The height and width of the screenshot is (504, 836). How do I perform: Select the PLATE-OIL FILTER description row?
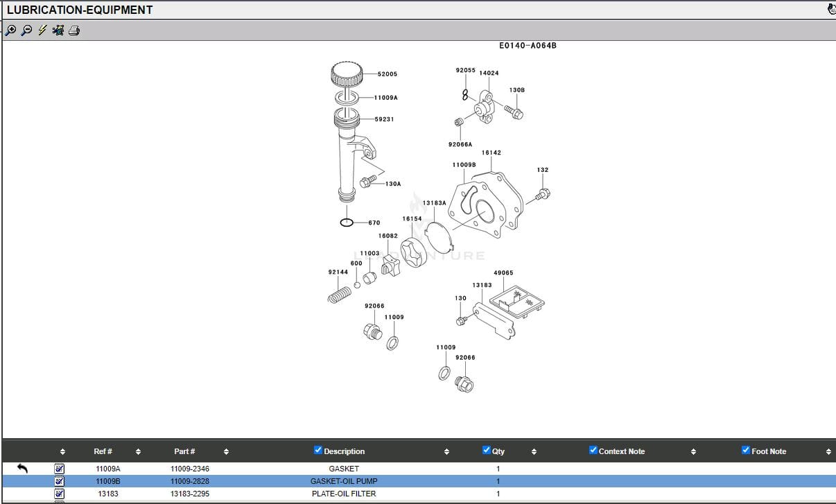click(x=344, y=494)
